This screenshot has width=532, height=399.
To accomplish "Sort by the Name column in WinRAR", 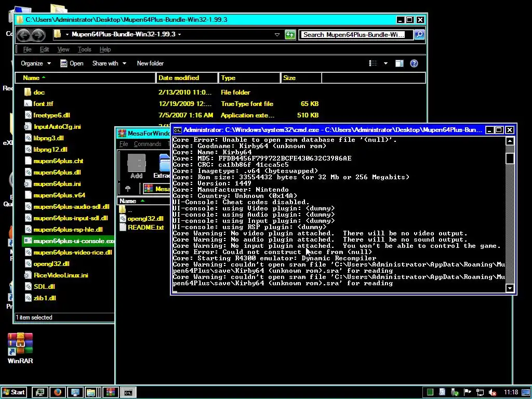I will coord(144,201).
